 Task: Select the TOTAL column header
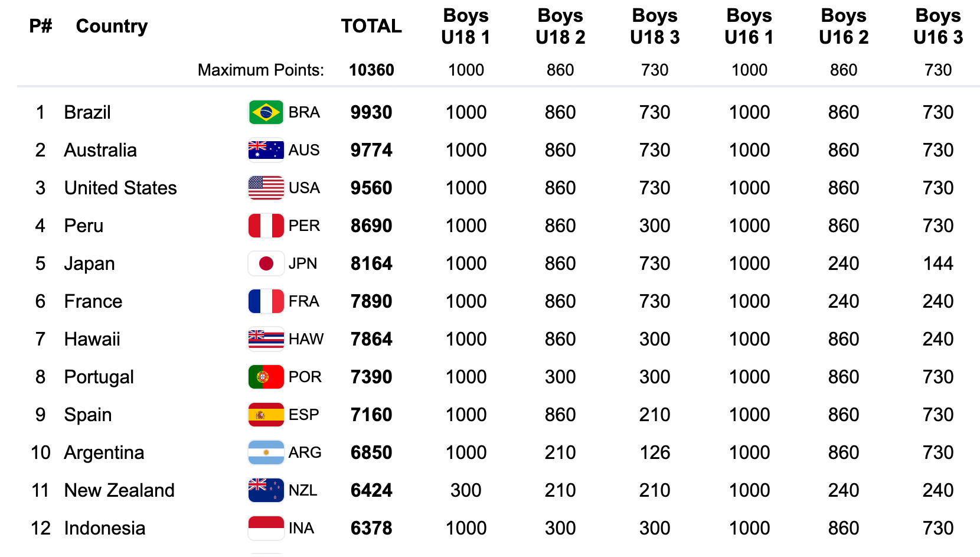tap(371, 26)
